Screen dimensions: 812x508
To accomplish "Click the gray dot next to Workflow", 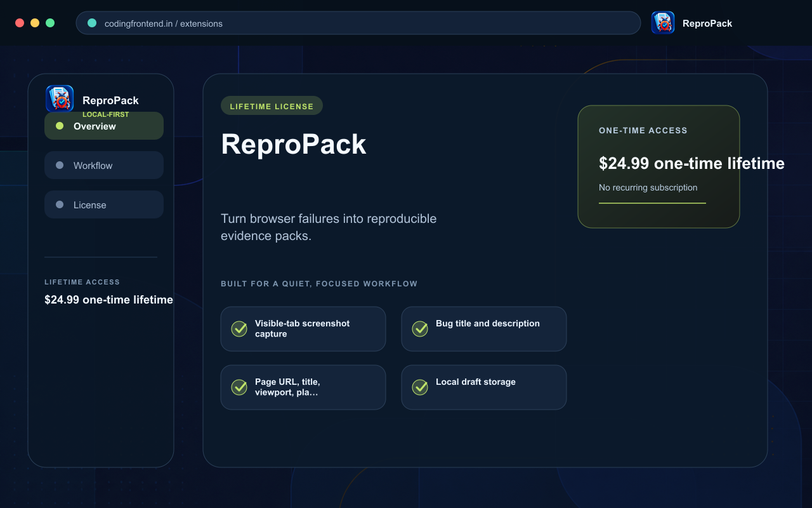I will click(x=60, y=165).
